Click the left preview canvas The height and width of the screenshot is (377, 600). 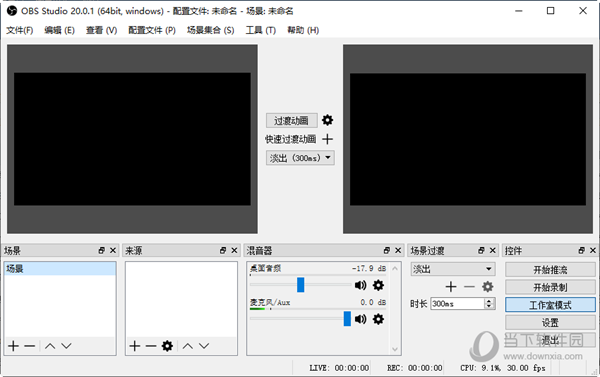[x=132, y=139]
